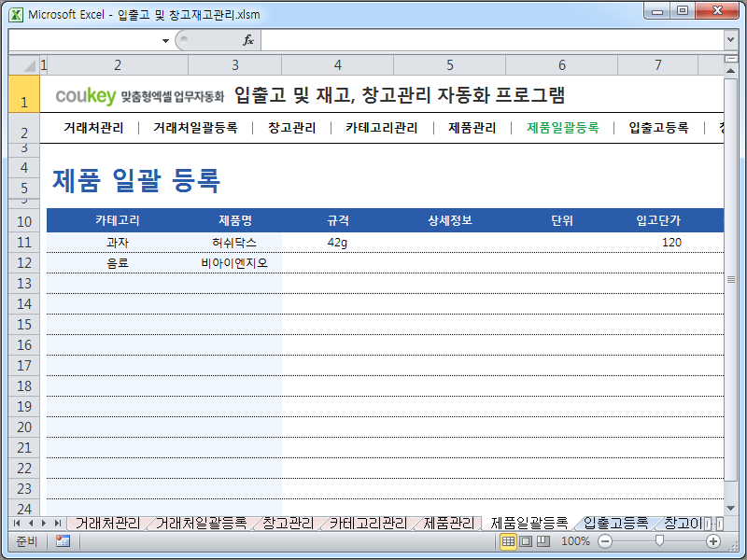Open the Name Box dropdown arrow
Image resolution: width=747 pixels, height=560 pixels.
[165, 41]
